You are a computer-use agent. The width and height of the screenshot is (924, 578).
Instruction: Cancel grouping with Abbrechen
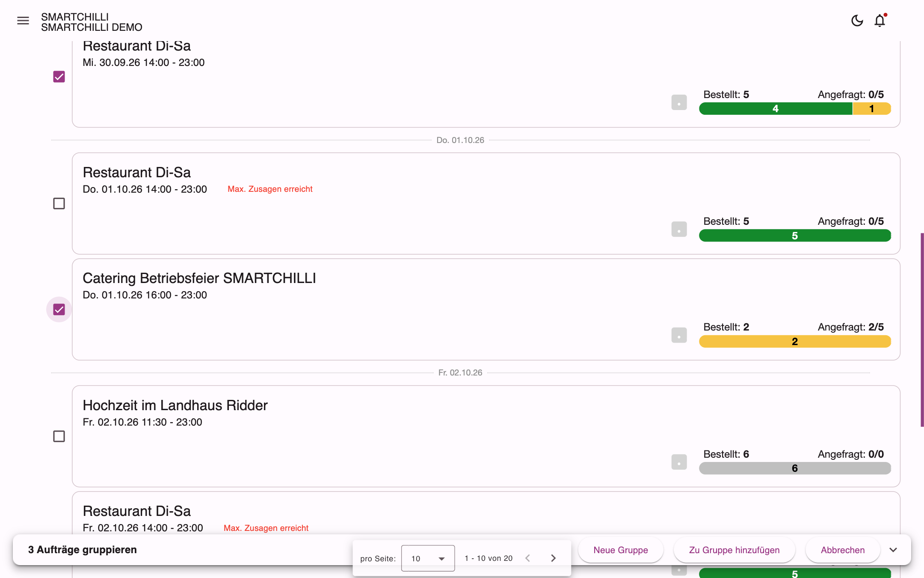843,550
